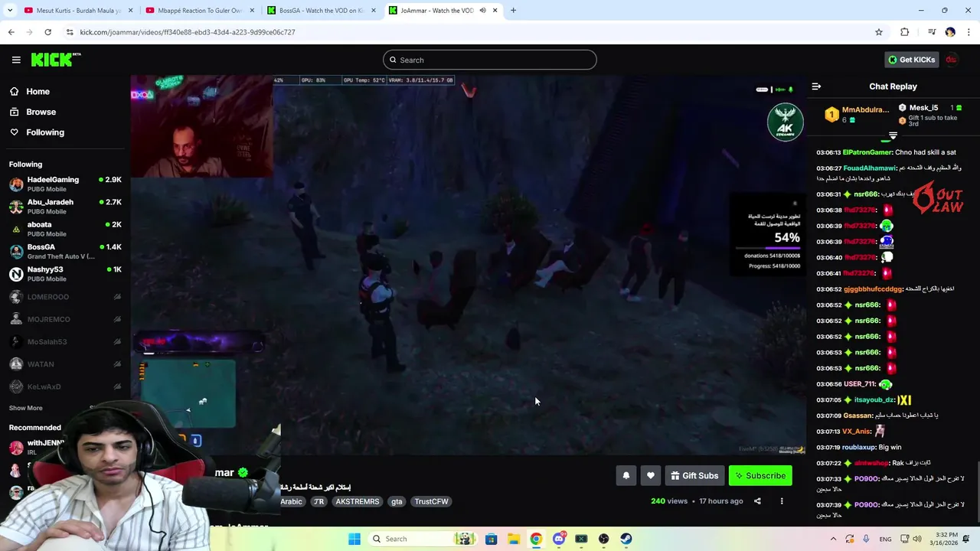The height and width of the screenshot is (551, 980).
Task: Mute the JoAmmar tab audio icon
Action: [482, 11]
